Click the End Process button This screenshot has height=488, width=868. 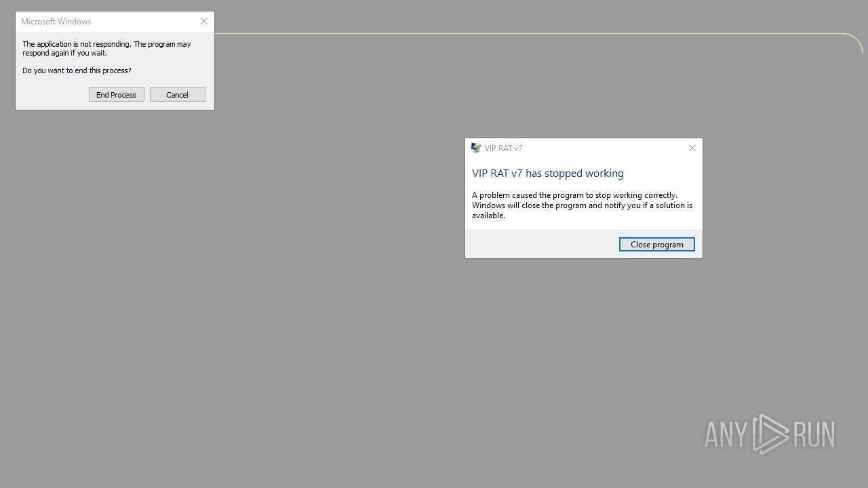point(116,95)
